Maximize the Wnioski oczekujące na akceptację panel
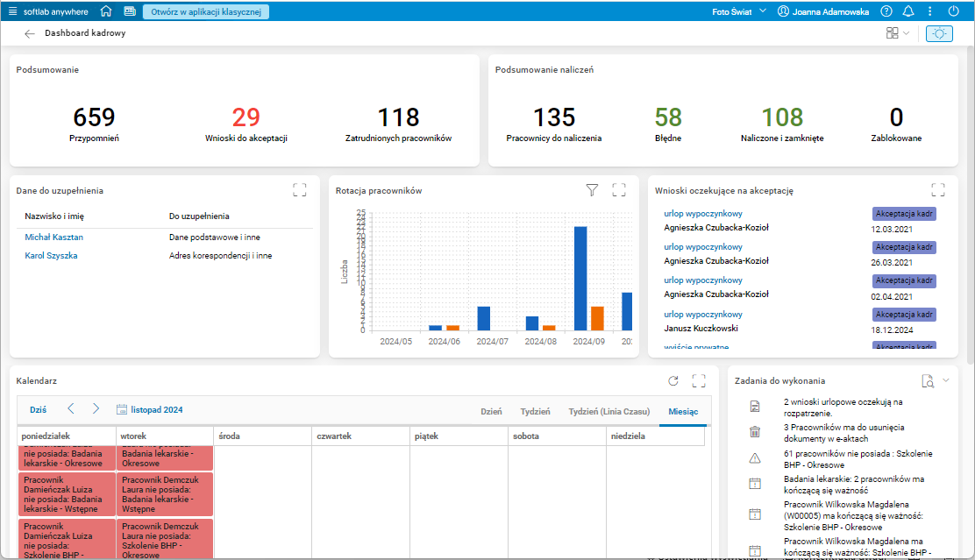 pyautogui.click(x=937, y=190)
